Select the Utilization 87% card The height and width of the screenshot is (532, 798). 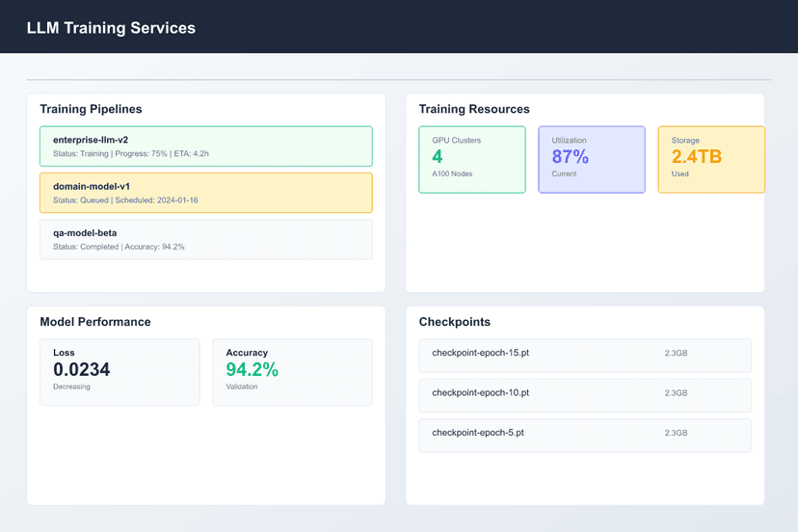tap(591, 160)
